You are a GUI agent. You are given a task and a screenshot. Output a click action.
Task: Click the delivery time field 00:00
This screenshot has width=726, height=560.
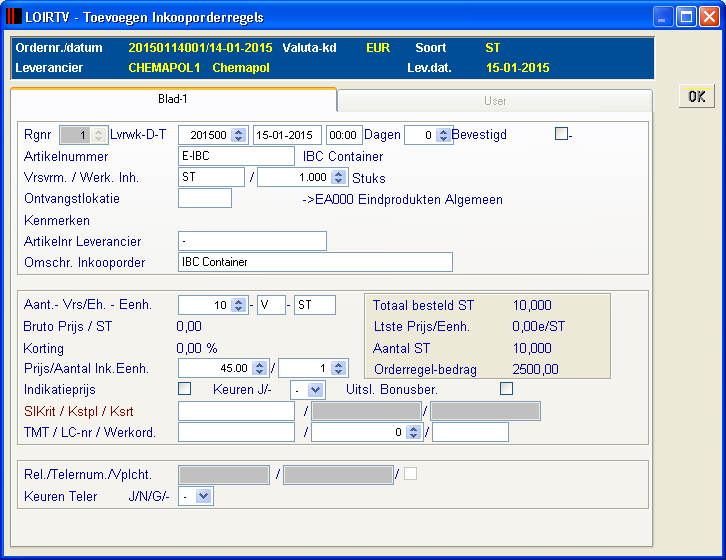click(344, 135)
